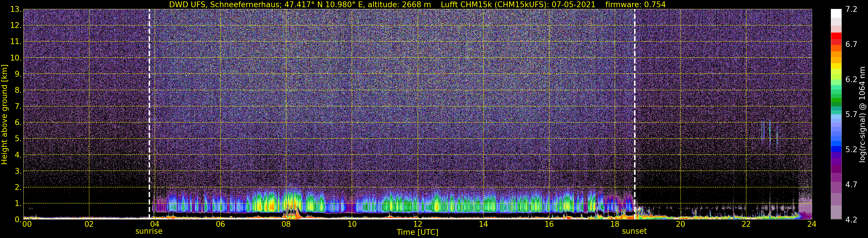
Task: Click the red segment of the colorbar
Action: [x=836, y=36]
